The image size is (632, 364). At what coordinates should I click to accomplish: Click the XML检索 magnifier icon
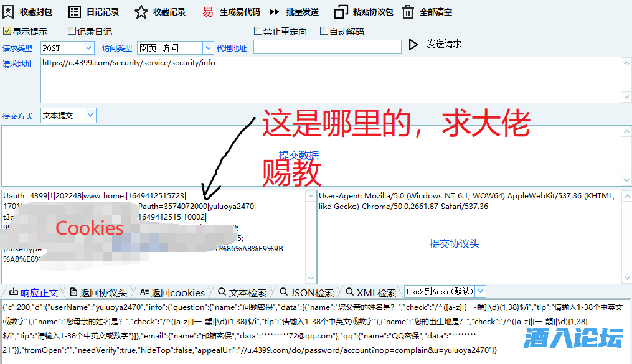point(349,292)
